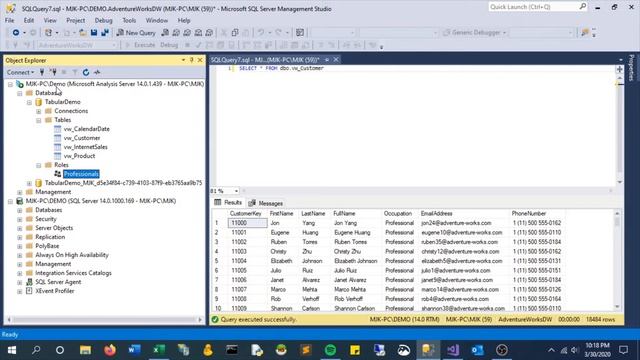Select the vw_InternetSales table
The image size is (640, 360).
(x=85, y=147)
